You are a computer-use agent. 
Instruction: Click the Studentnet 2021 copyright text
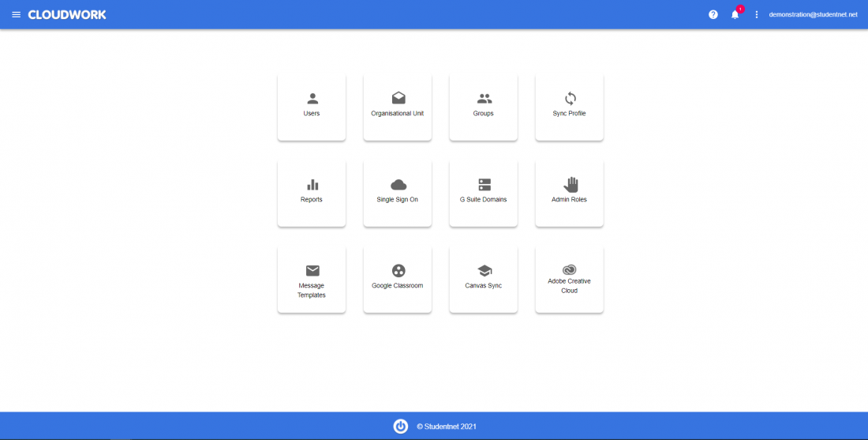(x=447, y=427)
